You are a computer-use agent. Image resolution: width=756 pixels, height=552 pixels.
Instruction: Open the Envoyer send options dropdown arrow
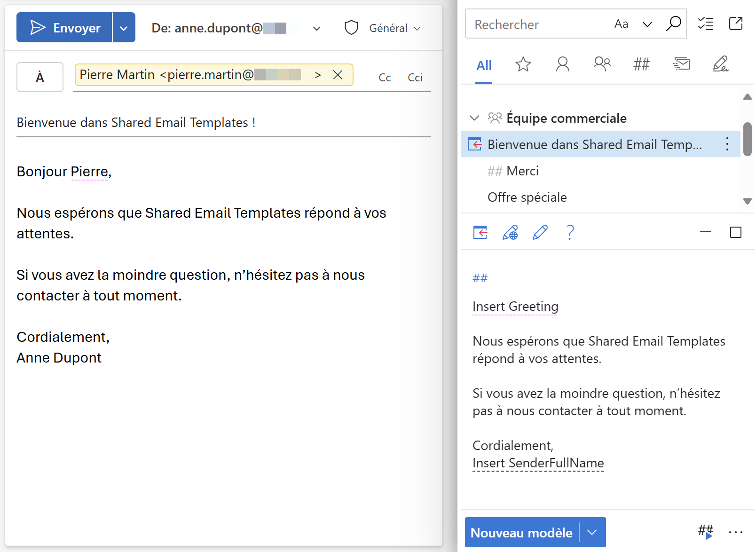pyautogui.click(x=124, y=28)
